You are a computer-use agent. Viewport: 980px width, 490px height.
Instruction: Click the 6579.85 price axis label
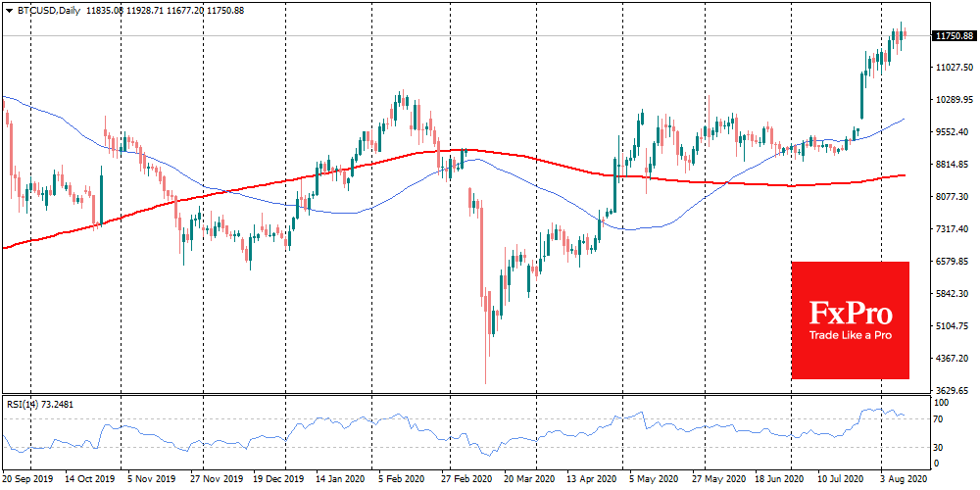tap(955, 262)
